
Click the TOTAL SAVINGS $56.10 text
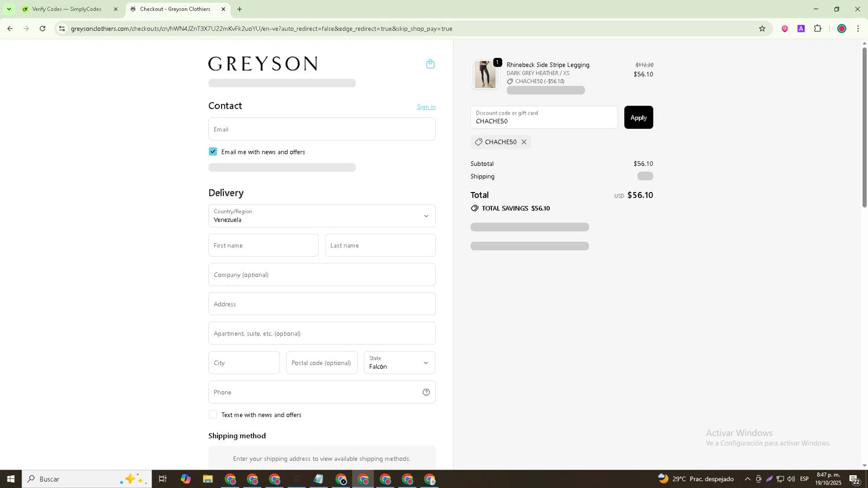pyautogui.click(x=516, y=208)
